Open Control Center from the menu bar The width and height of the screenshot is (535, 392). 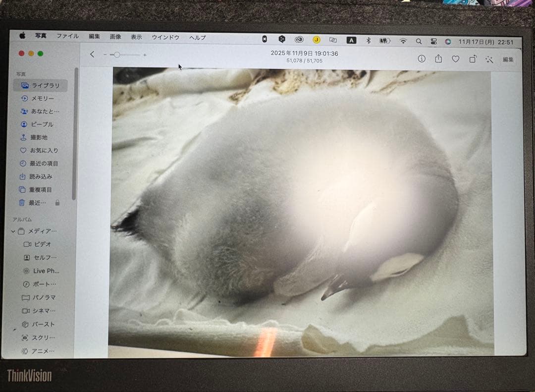433,42
